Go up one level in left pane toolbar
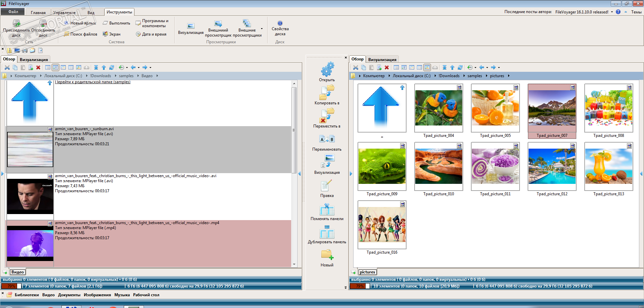This screenshot has width=644, height=308. (x=104, y=67)
